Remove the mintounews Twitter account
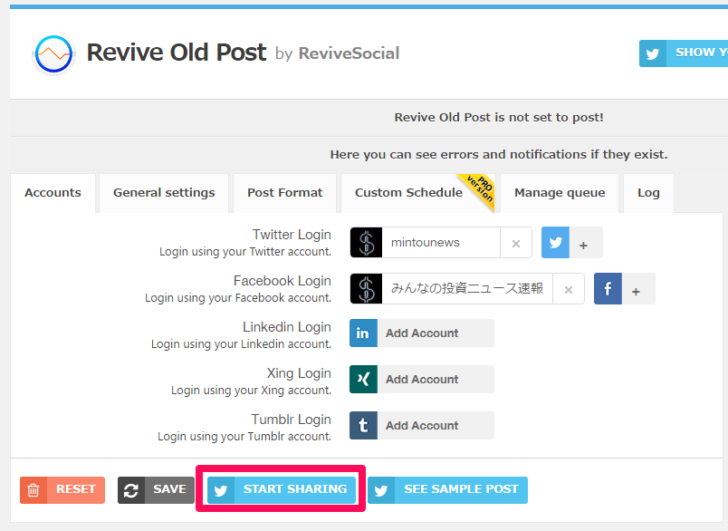 [x=516, y=243]
